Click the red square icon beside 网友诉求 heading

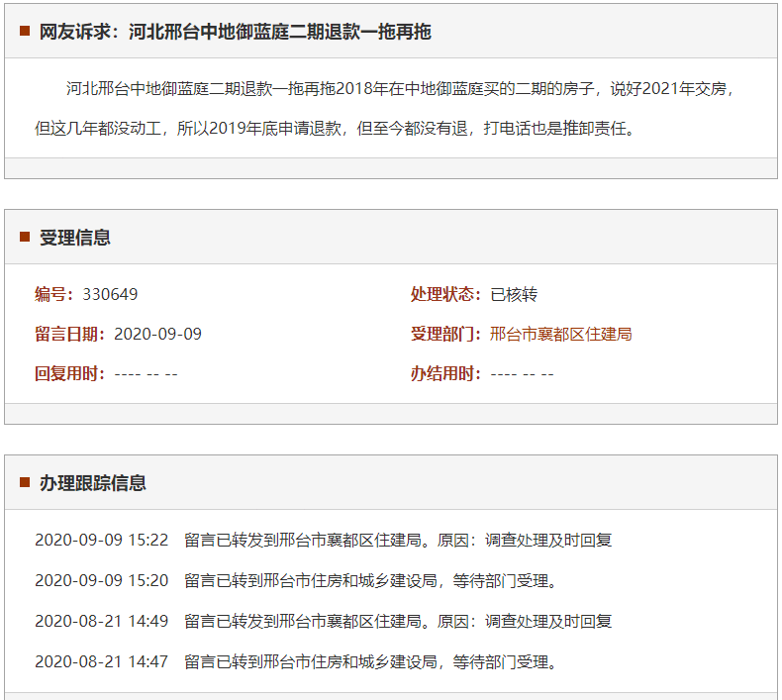(x=25, y=32)
